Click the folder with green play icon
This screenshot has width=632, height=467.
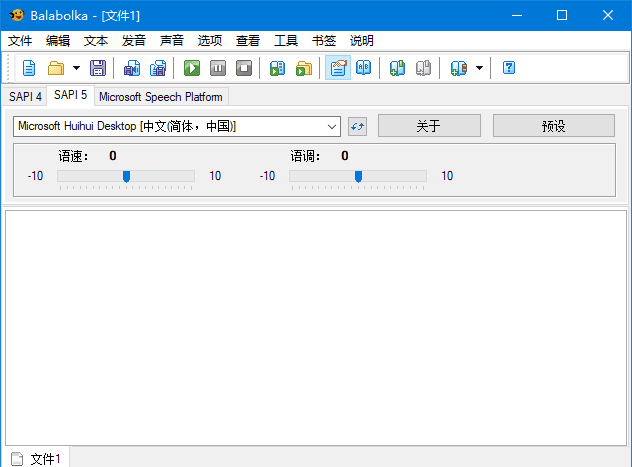(x=304, y=68)
